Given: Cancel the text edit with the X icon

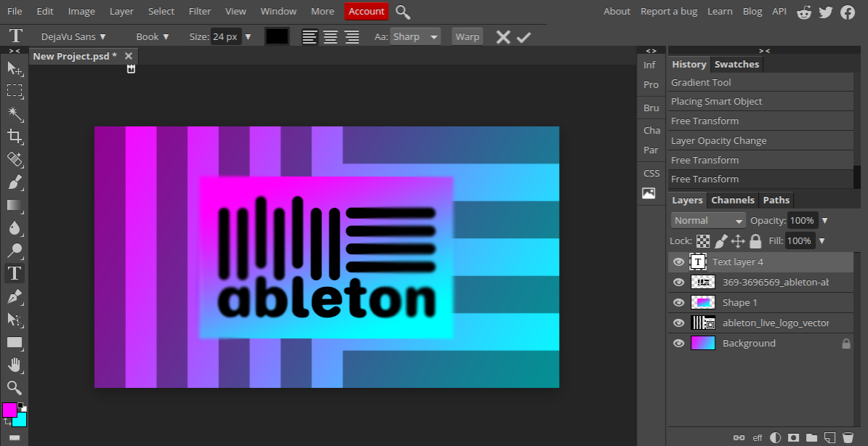Looking at the screenshot, I should tap(503, 37).
